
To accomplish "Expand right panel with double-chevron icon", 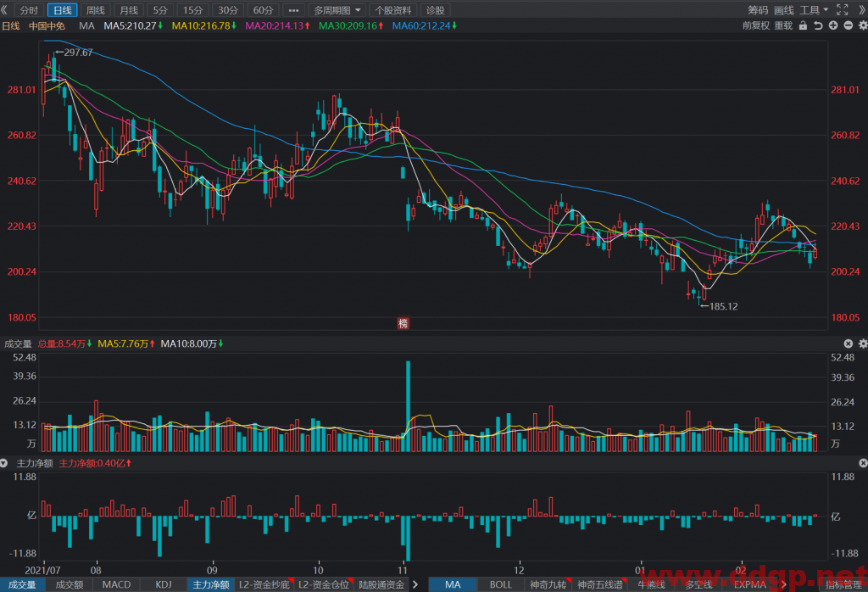I will click(x=862, y=10).
